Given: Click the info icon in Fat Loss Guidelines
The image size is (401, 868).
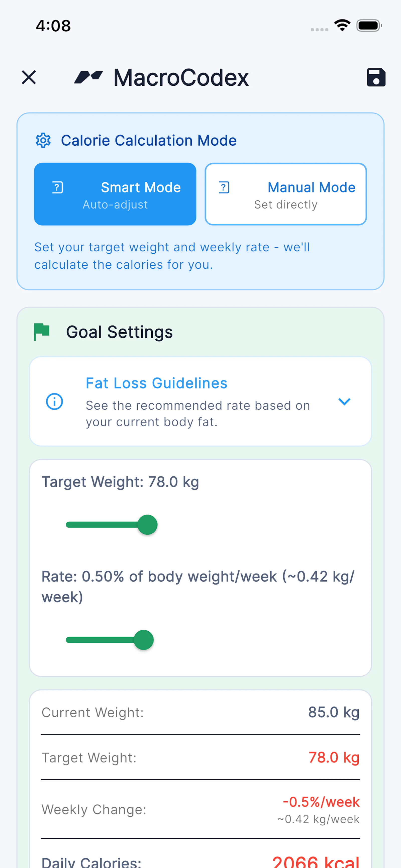Looking at the screenshot, I should tap(54, 401).
